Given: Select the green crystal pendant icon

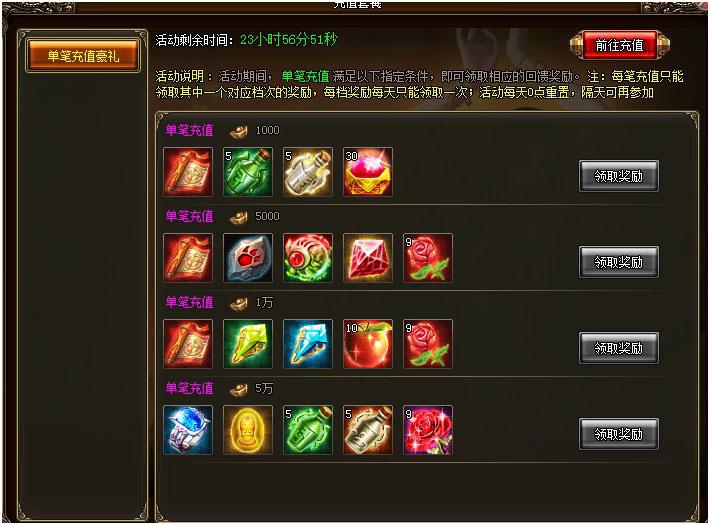Looking at the screenshot, I should pos(248,344).
